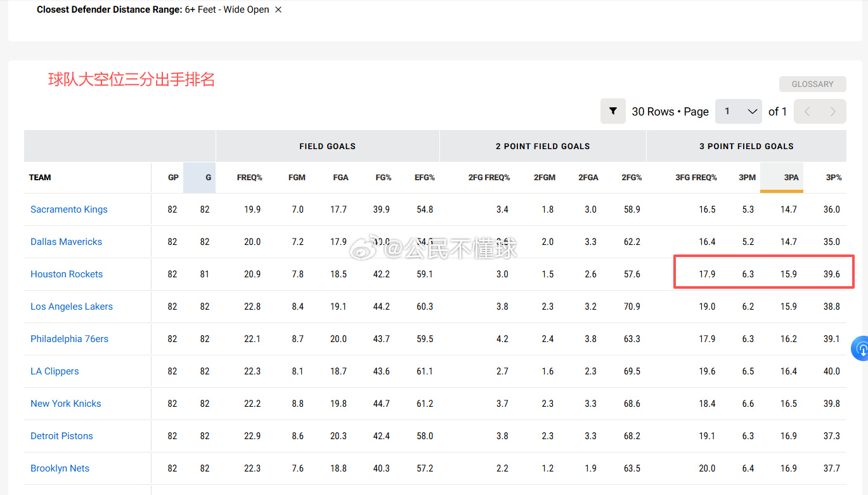Open the Philadelphia 76ers team link
The image size is (868, 495).
click(69, 339)
